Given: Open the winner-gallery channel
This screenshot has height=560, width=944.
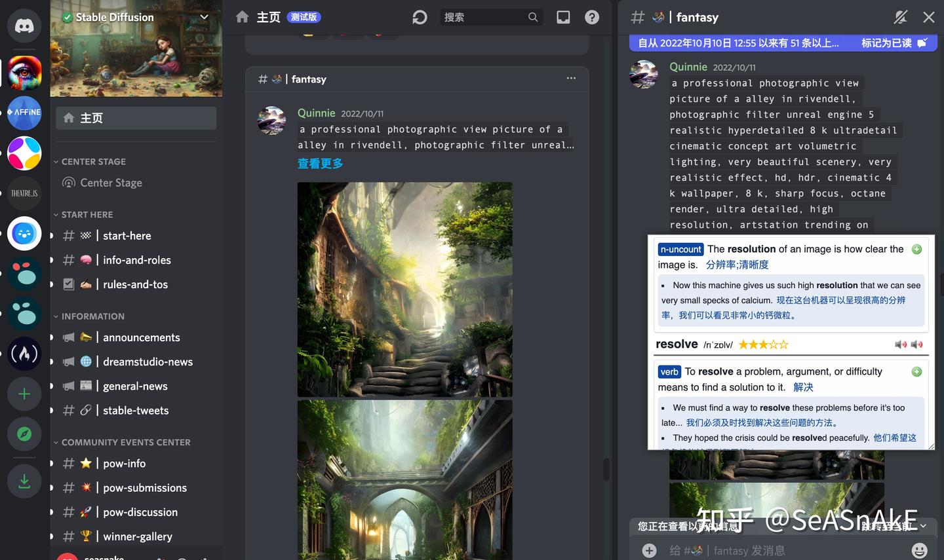Looking at the screenshot, I should (x=136, y=536).
